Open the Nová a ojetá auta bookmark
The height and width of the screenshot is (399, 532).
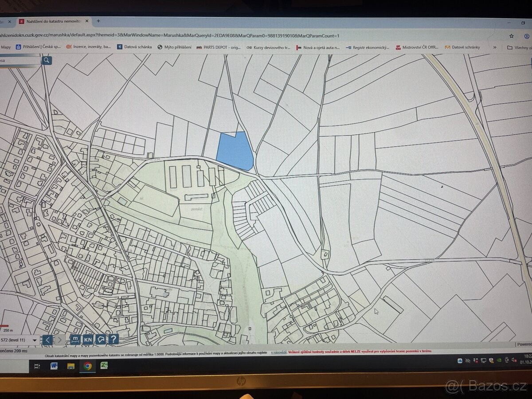pyautogui.click(x=318, y=47)
